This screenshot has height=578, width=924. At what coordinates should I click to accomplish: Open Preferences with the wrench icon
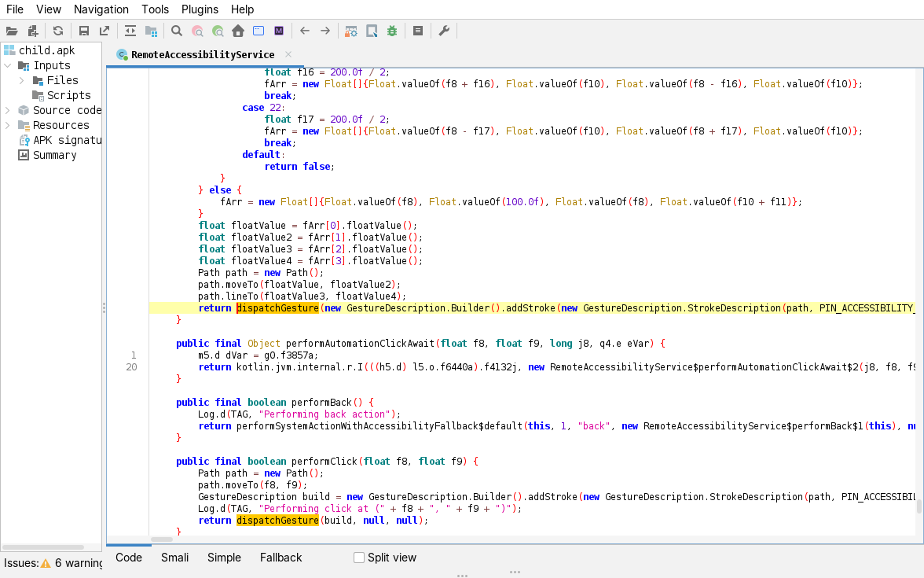445,31
